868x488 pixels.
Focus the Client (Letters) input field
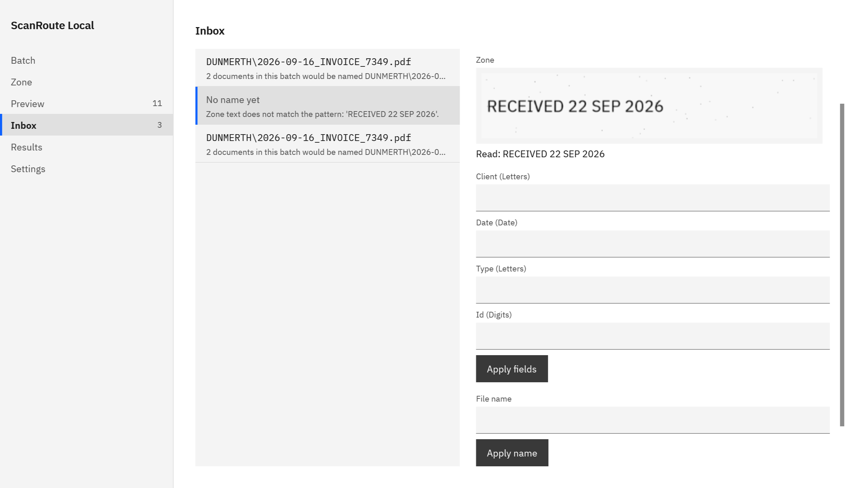(653, 198)
